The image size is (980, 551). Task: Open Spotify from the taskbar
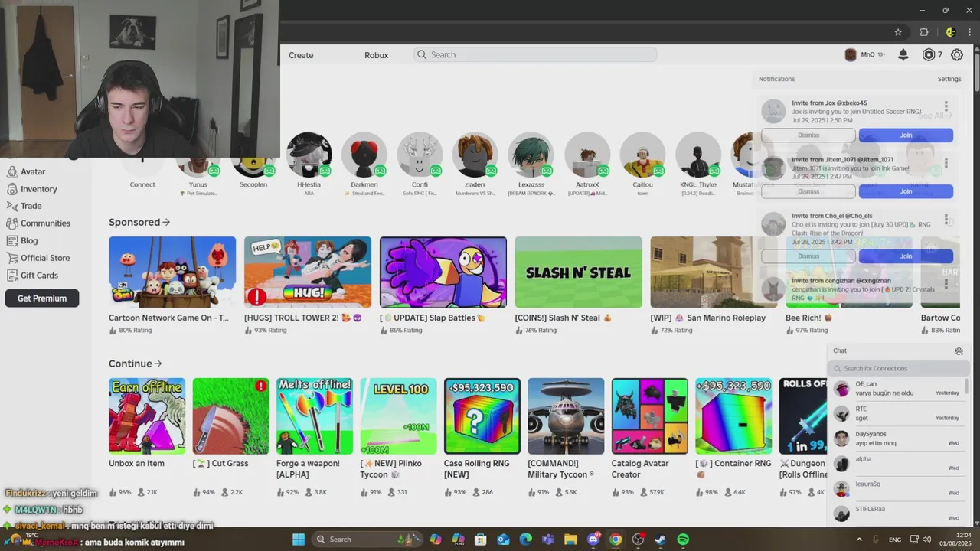(x=683, y=540)
